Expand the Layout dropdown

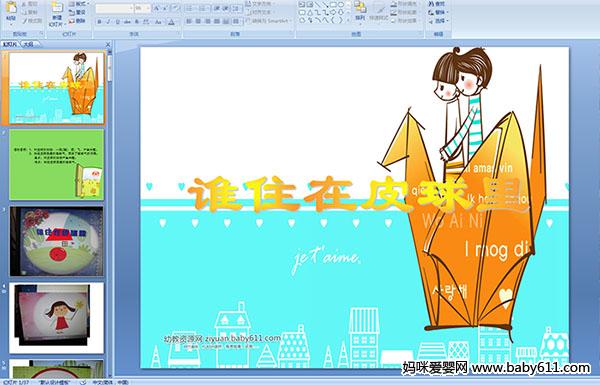tap(78, 4)
